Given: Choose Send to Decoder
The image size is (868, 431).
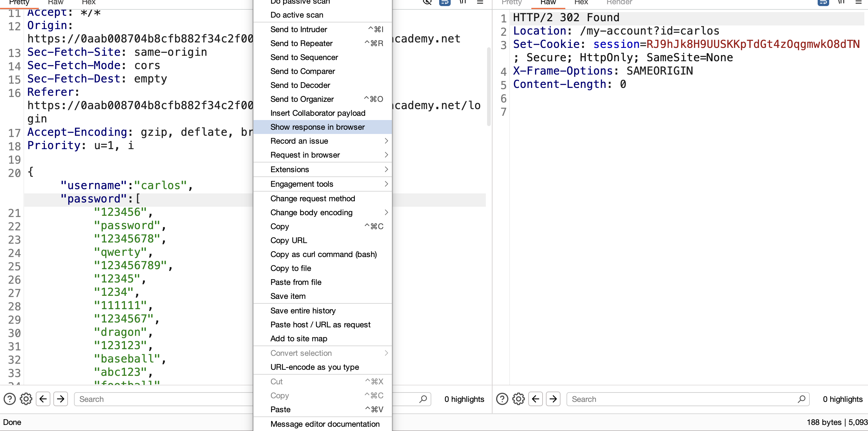Looking at the screenshot, I should 323,85.
